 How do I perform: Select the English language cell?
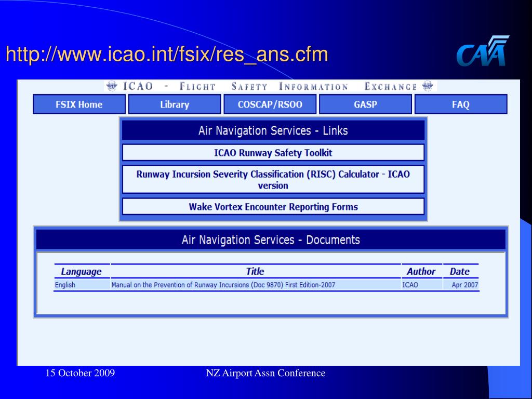(82, 285)
